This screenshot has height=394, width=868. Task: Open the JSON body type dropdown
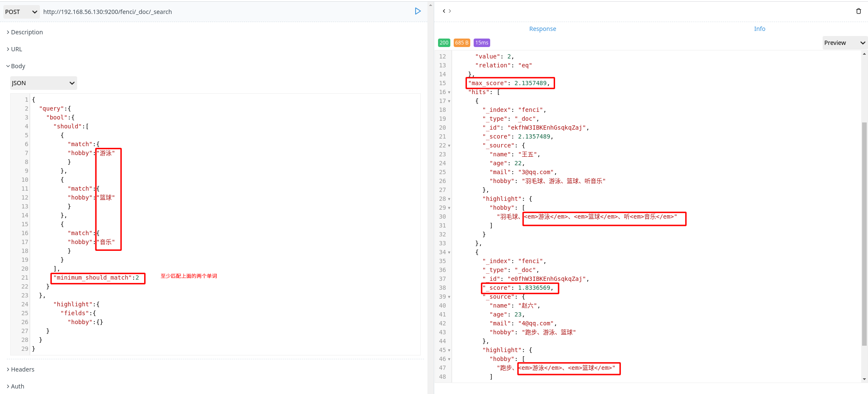point(42,83)
